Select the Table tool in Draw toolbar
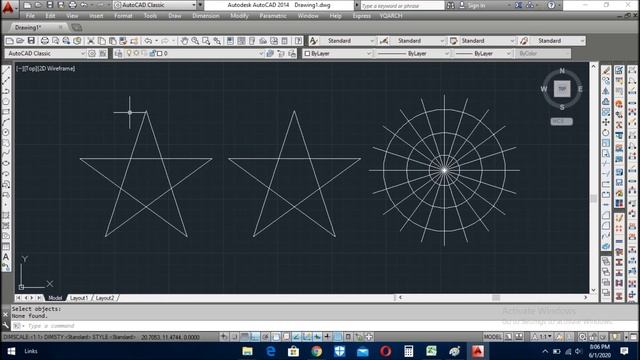This screenshot has width=640, height=360. point(6,247)
